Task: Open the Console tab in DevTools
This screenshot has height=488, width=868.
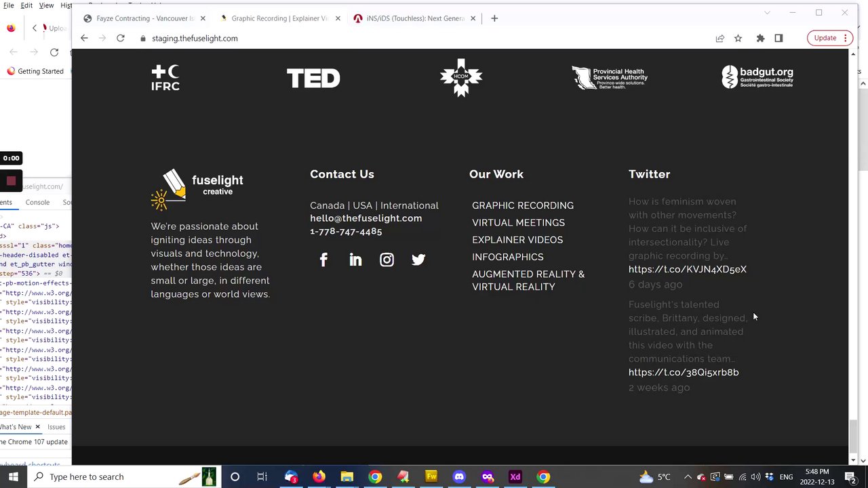Action: tap(37, 202)
